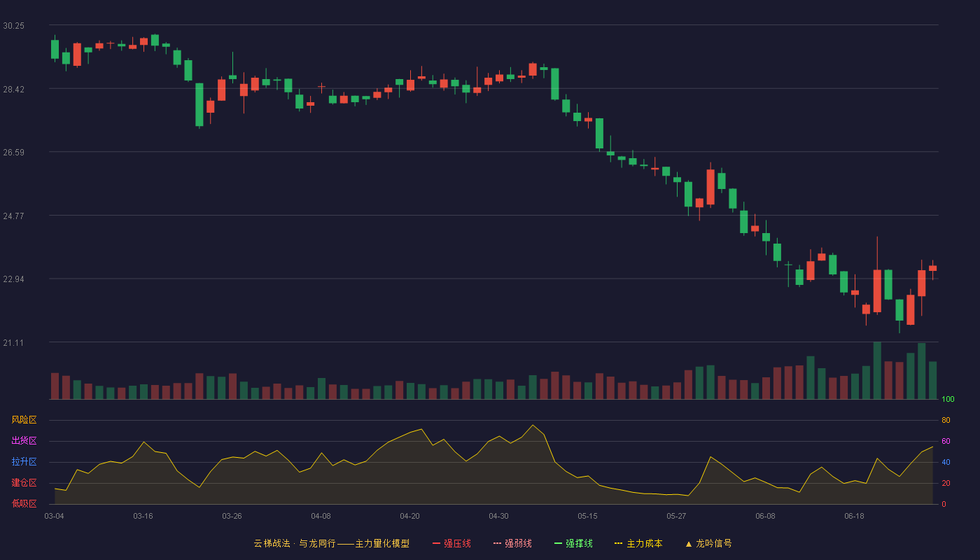Viewport: 980px width, 560px height.
Task: Click the 06-18 date axis label
Action: tap(854, 516)
